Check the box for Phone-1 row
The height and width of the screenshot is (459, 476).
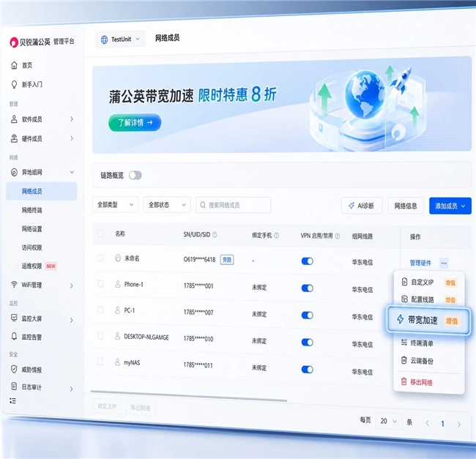100,284
